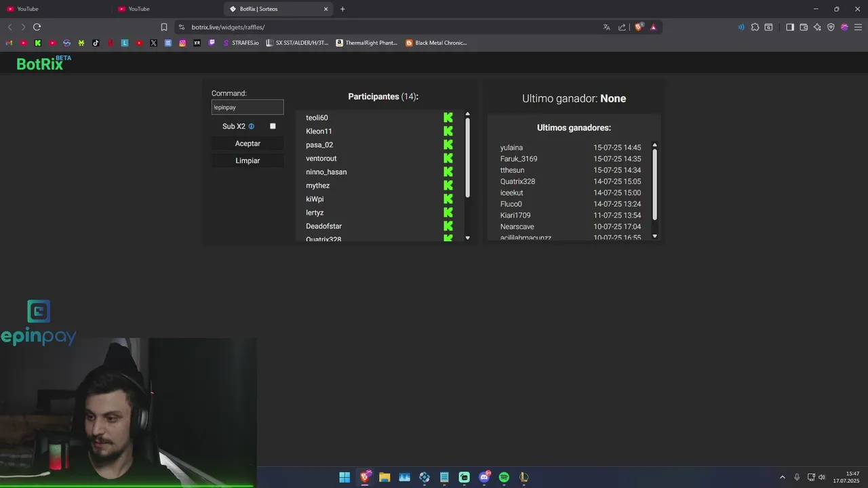Open the Brave Shields lion icon
The image size is (868, 488).
pyautogui.click(x=638, y=27)
